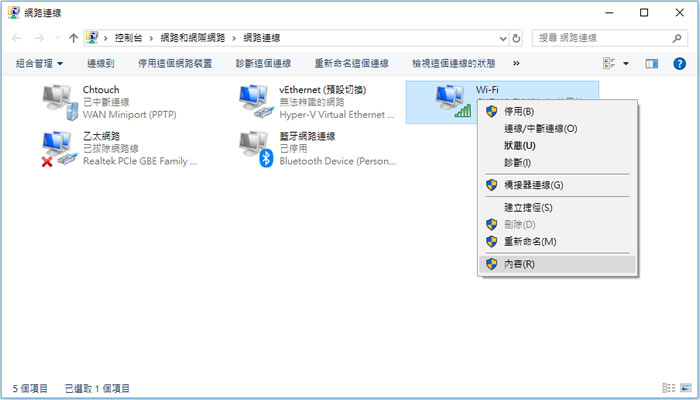This screenshot has width=700, height=400.
Task: Toggle the preview pane icon
Action: click(651, 64)
